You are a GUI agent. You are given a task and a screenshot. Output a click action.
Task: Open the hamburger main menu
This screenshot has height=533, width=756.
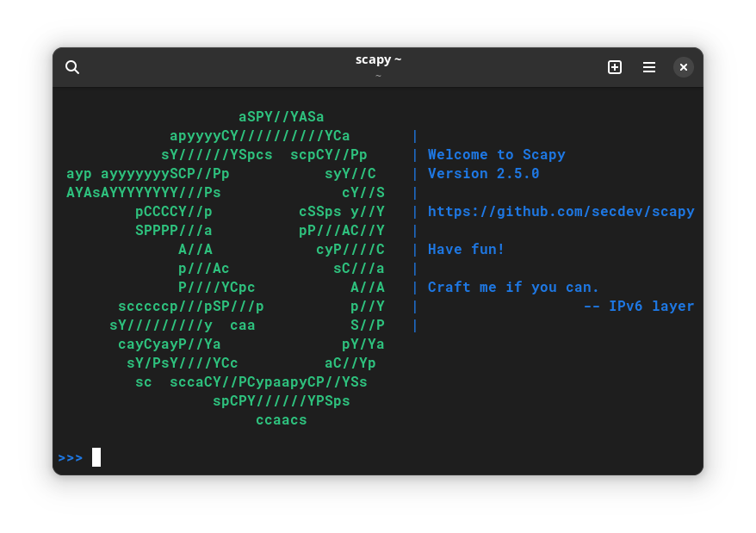point(649,67)
